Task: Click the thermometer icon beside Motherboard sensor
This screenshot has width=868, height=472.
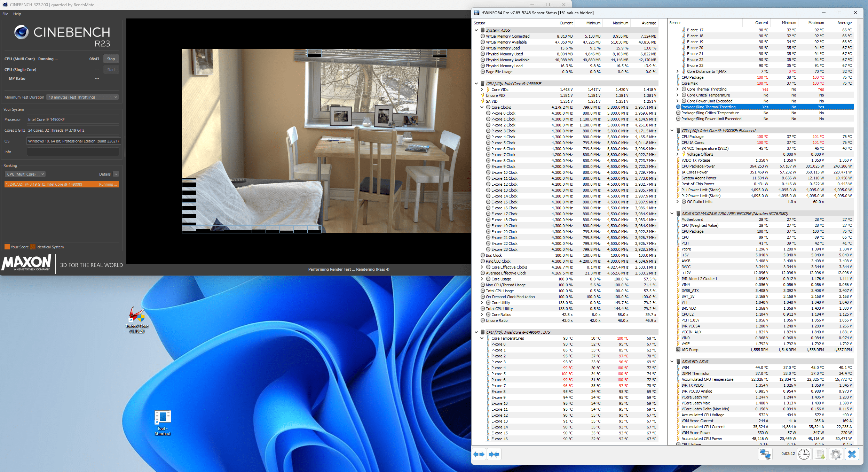Action: click(x=678, y=219)
